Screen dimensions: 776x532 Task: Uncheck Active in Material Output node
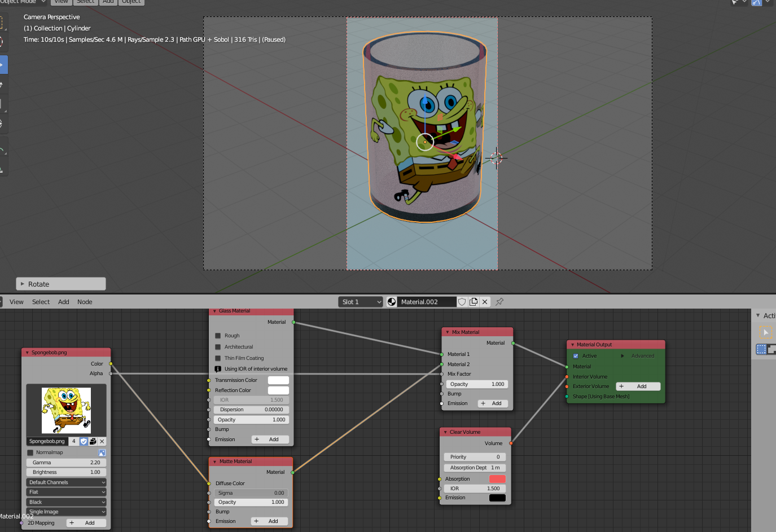click(x=576, y=356)
